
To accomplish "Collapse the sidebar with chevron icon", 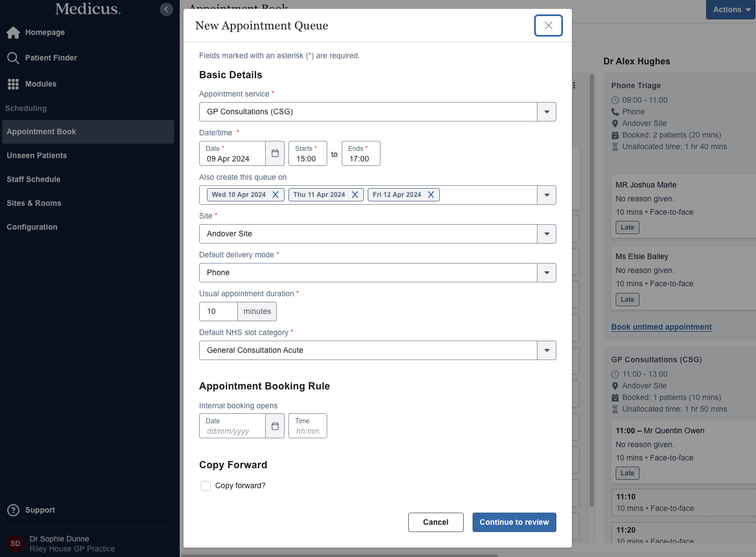I will [x=166, y=9].
